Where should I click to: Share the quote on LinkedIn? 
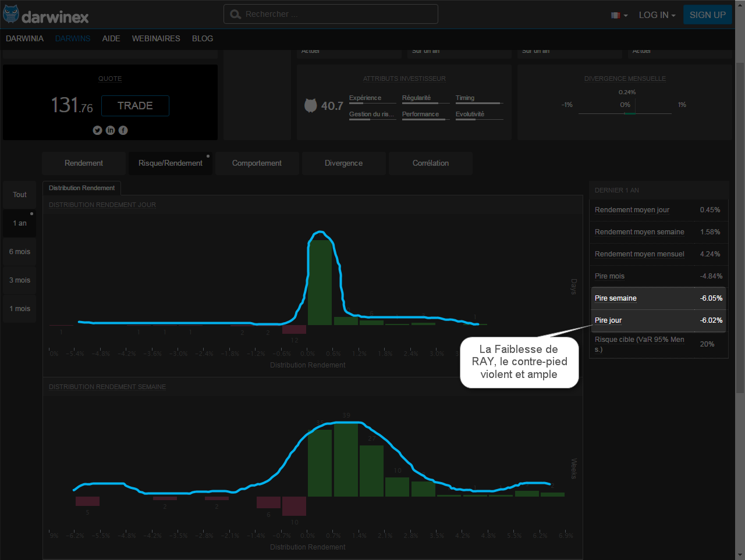110,130
